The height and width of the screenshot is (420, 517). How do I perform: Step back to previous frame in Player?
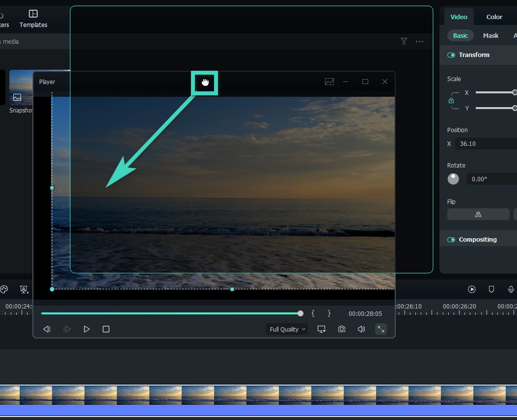point(47,329)
